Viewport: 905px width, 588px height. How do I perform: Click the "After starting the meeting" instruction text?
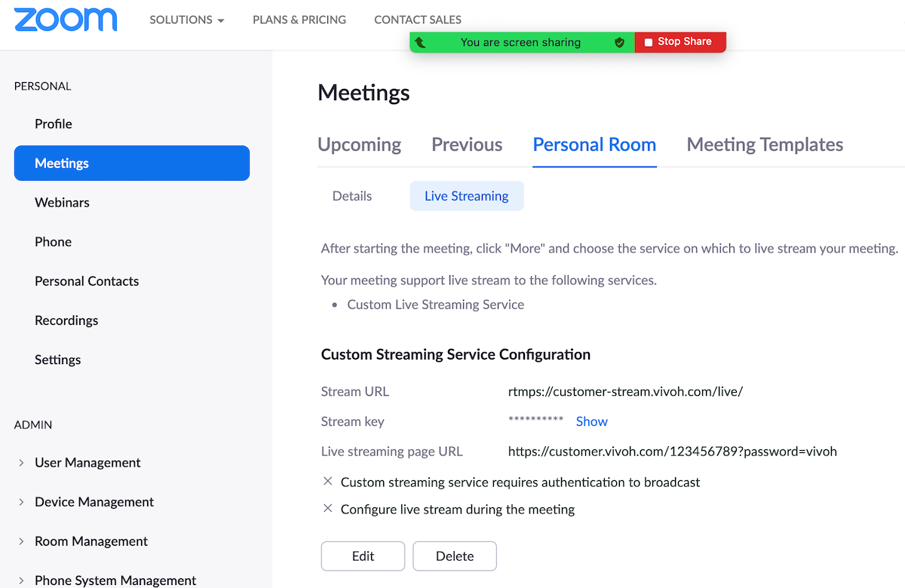click(610, 249)
